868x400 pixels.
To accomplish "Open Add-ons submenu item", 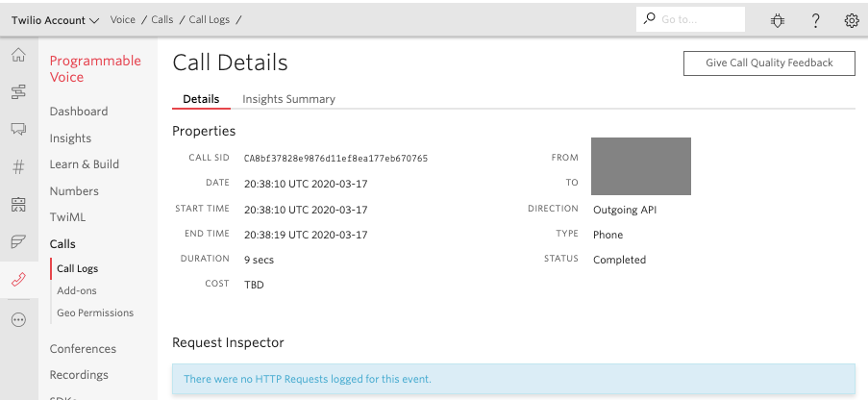I will pyautogui.click(x=77, y=290).
